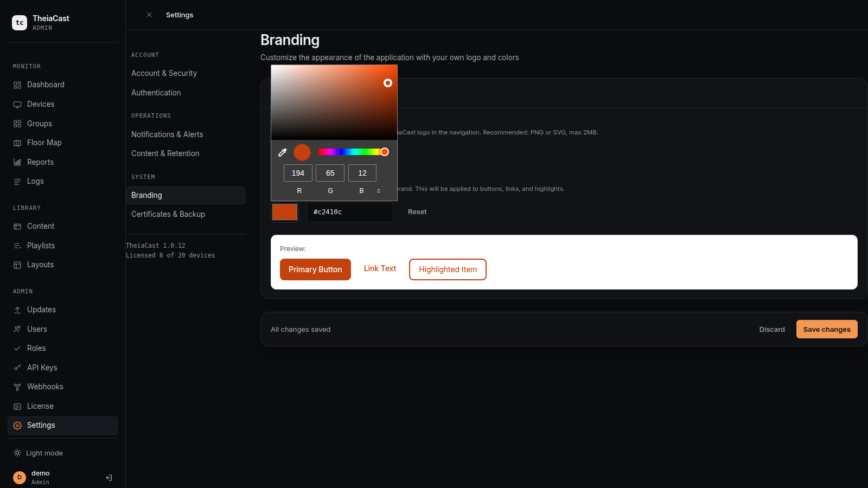The width and height of the screenshot is (868, 488).
Task: Click Save changes button
Action: pos(827,329)
